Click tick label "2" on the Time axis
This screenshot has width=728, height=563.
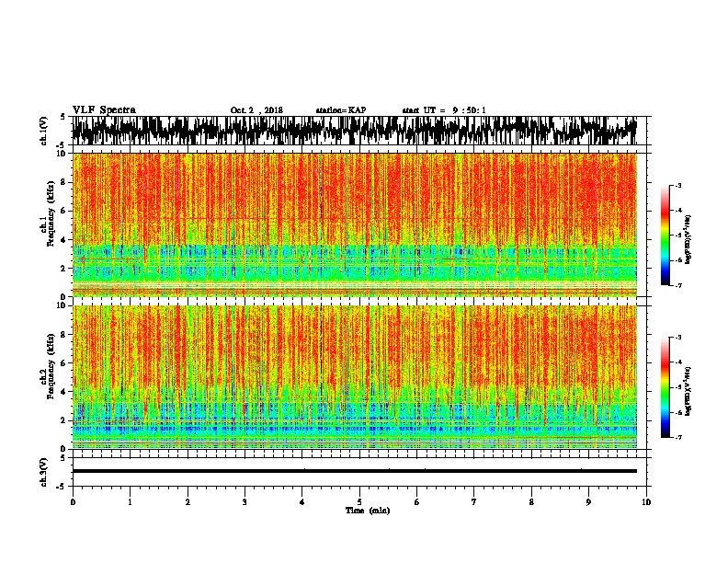point(188,501)
